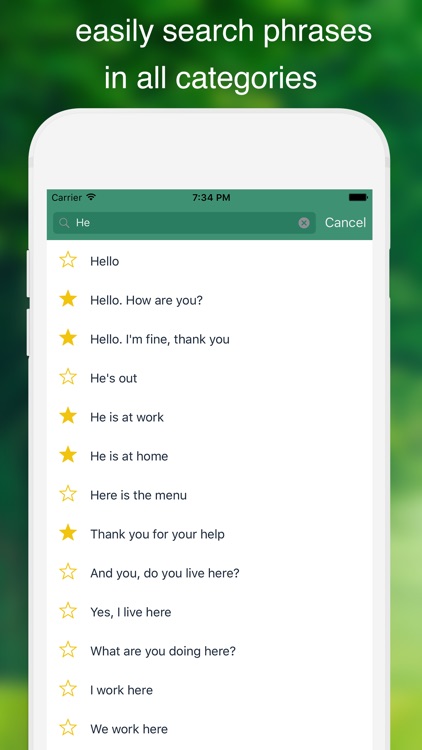Star And you, do you live here?

(x=68, y=572)
